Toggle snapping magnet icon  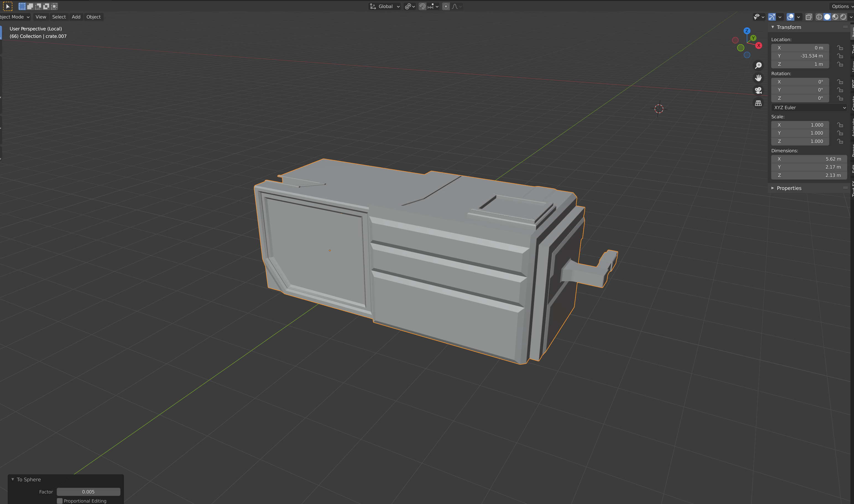[x=422, y=6]
